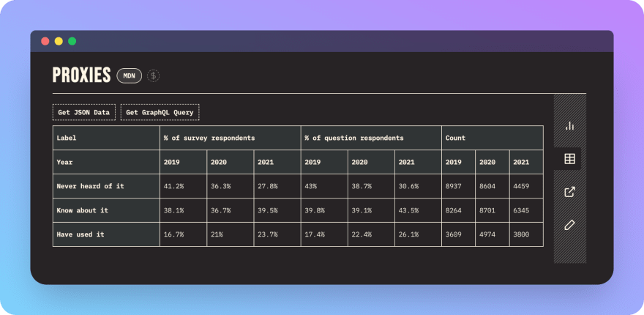This screenshot has height=315, width=644.
Task: Click the Year row label
Action: click(x=106, y=162)
